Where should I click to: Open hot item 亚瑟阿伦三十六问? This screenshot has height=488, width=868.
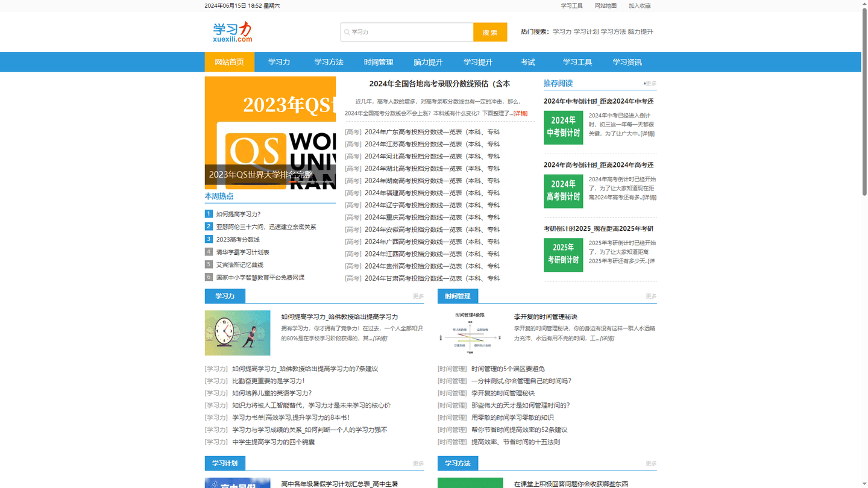[x=266, y=227]
